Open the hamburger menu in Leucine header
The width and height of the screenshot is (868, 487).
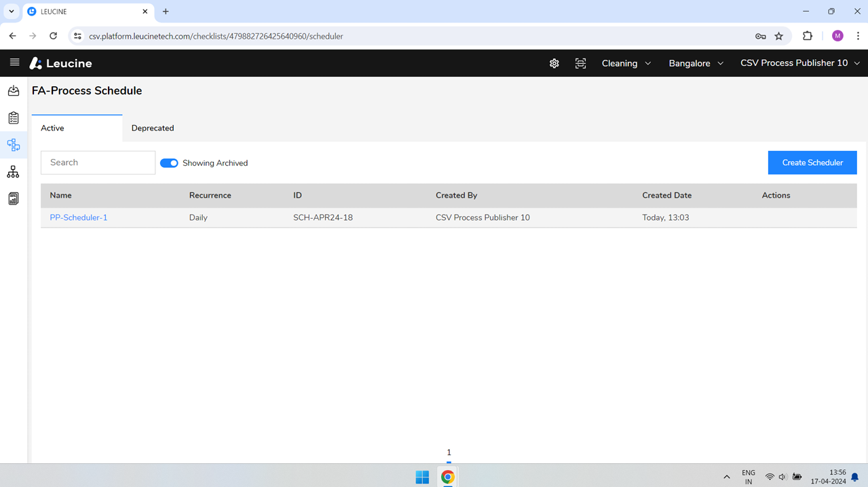pos(14,62)
